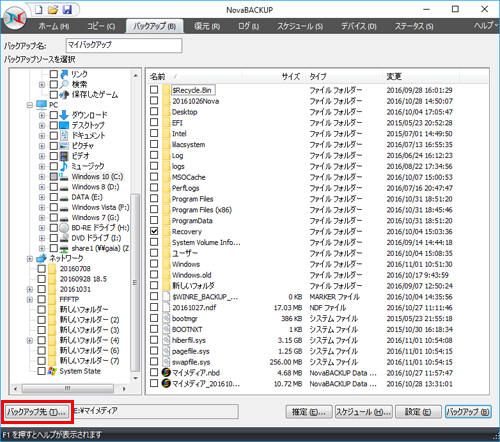Click the save floppy disk icon
This screenshot has width=500, height=442.
[67, 10]
